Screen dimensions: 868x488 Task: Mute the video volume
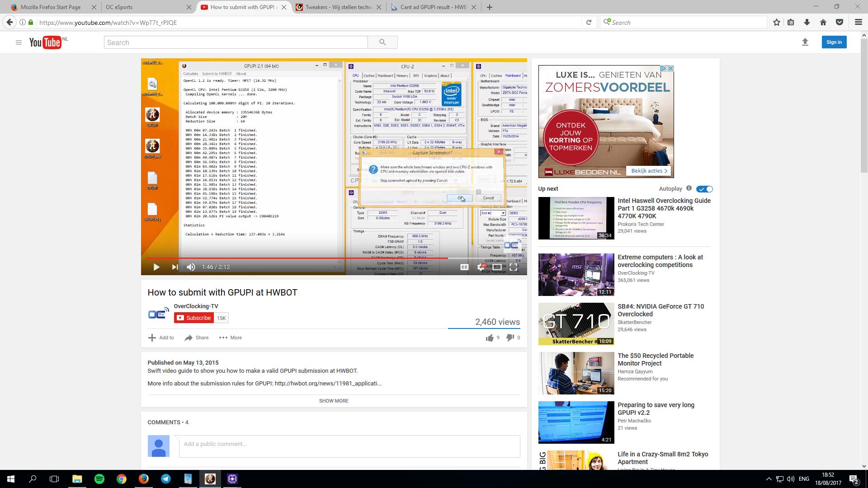[x=191, y=267]
